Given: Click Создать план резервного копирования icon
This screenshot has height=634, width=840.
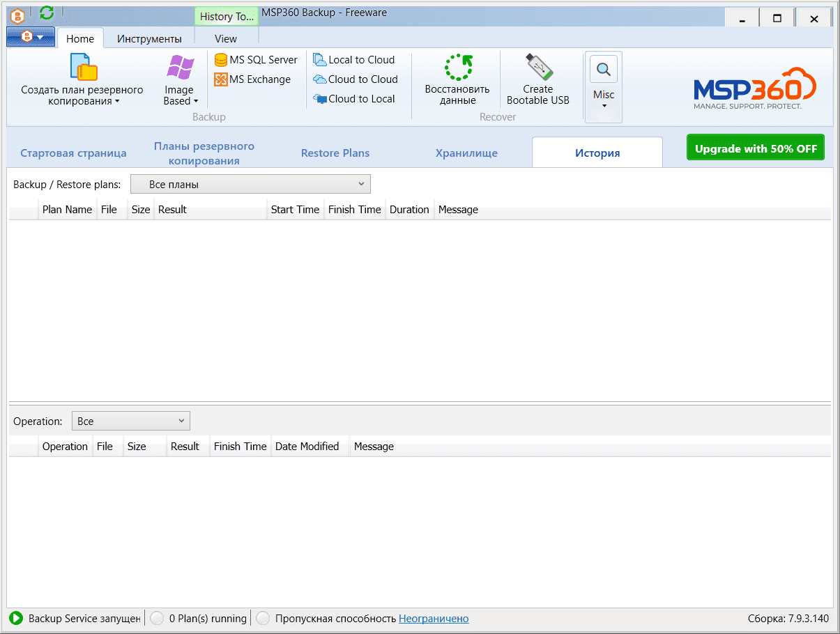Looking at the screenshot, I should coord(84,67).
